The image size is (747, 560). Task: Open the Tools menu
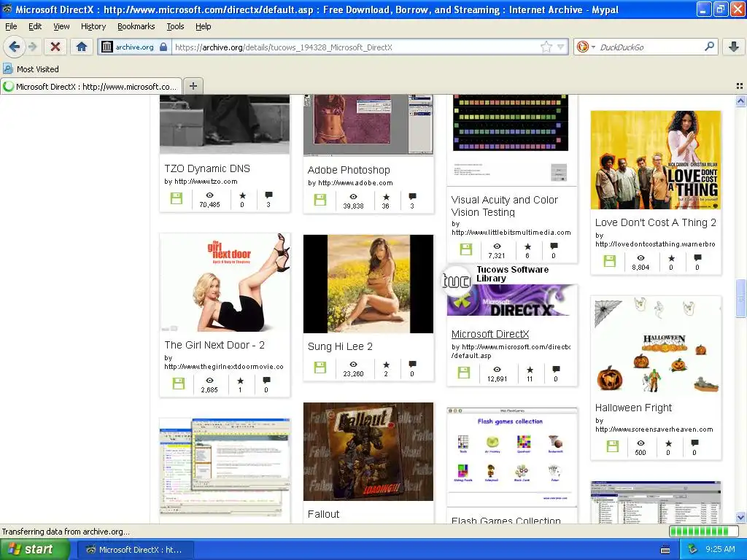click(175, 27)
